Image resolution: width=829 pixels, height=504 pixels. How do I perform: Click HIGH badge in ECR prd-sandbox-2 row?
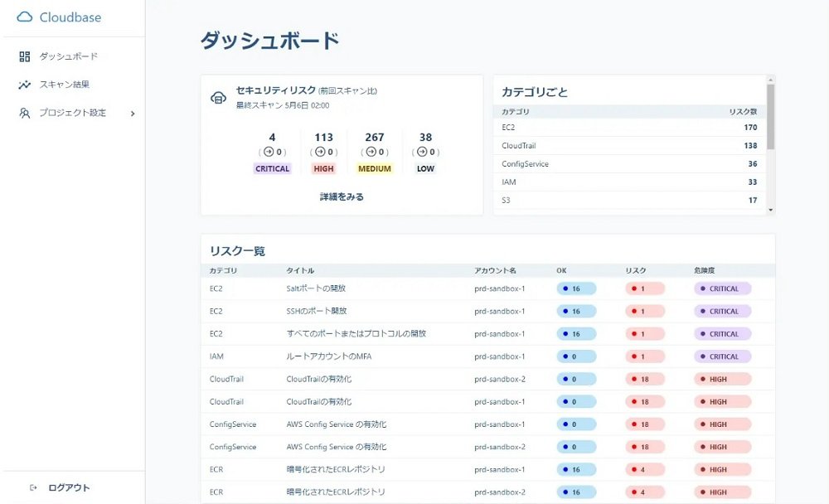point(723,492)
